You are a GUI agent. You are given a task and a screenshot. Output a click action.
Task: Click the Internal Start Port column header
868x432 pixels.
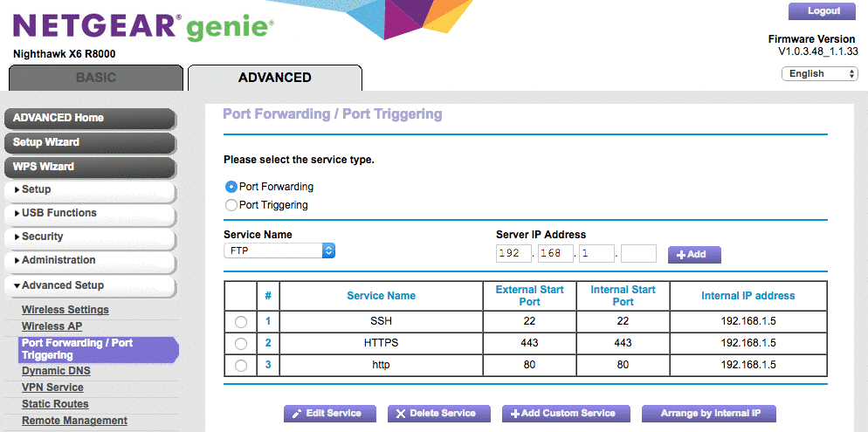[623, 296]
